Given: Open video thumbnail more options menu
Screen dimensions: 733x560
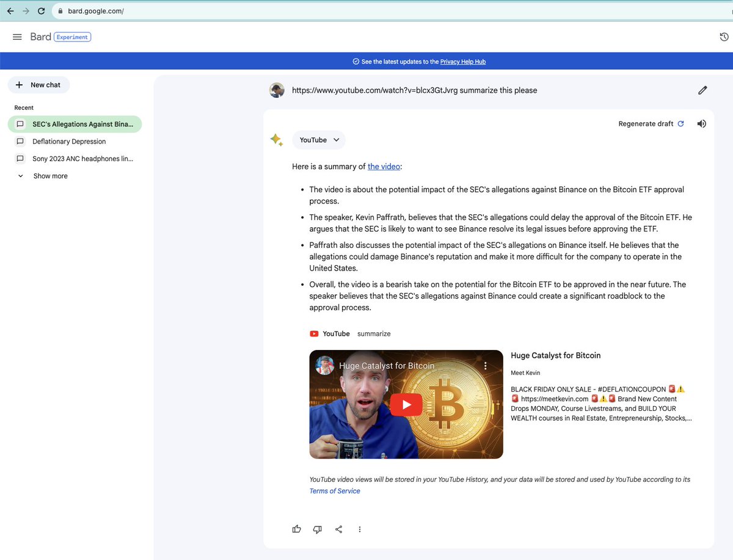Looking at the screenshot, I should coord(486,366).
